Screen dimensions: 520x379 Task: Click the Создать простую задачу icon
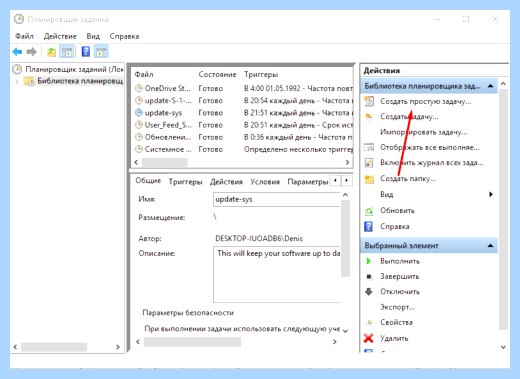pos(369,101)
